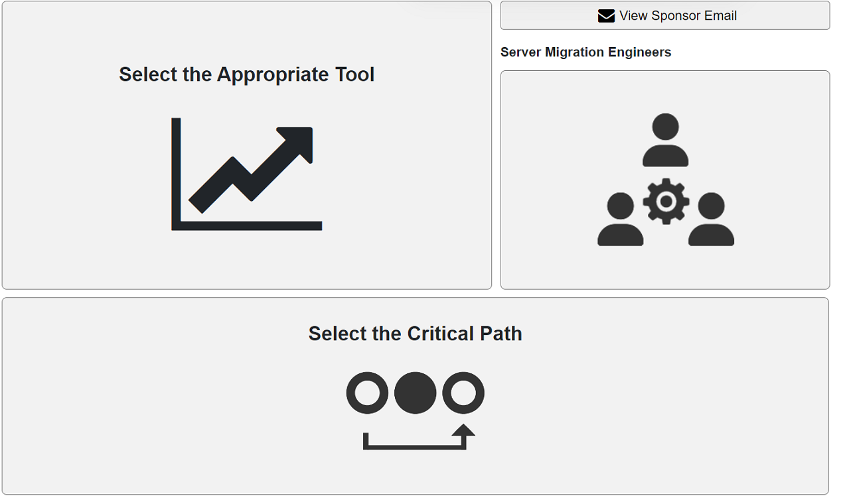
Task: Select the bottom-left person in the team icon
Action: pos(621,220)
